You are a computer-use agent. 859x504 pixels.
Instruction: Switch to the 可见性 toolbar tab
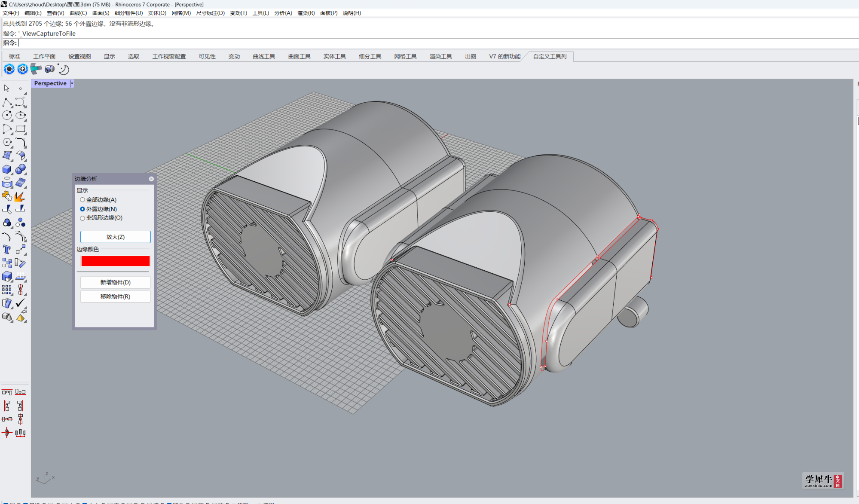point(207,56)
